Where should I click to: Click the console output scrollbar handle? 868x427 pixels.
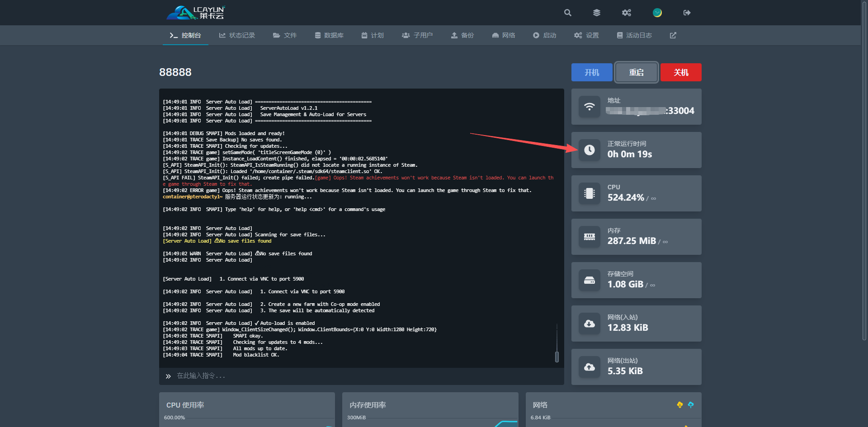(557, 357)
